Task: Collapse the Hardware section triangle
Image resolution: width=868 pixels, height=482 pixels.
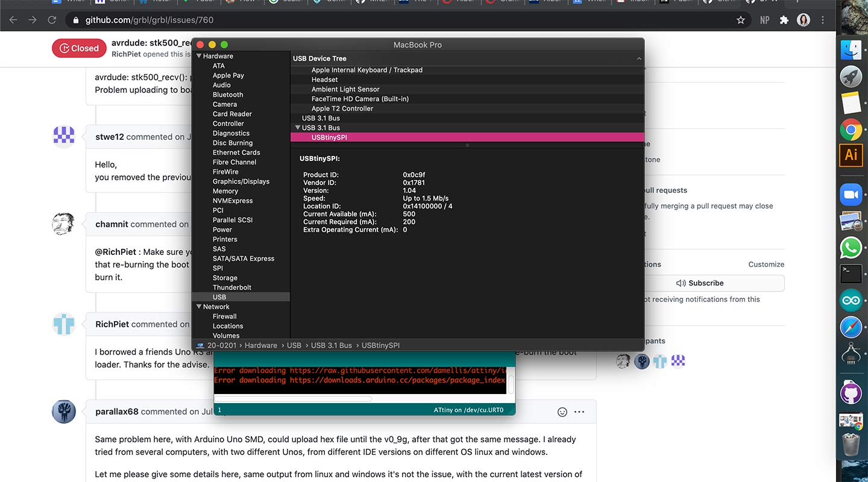Action: [199, 56]
